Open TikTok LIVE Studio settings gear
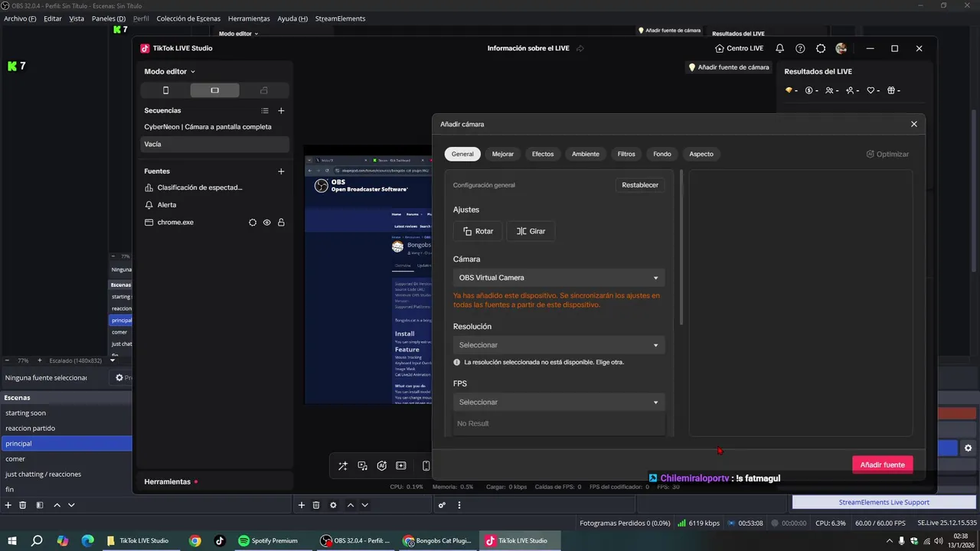 click(821, 48)
